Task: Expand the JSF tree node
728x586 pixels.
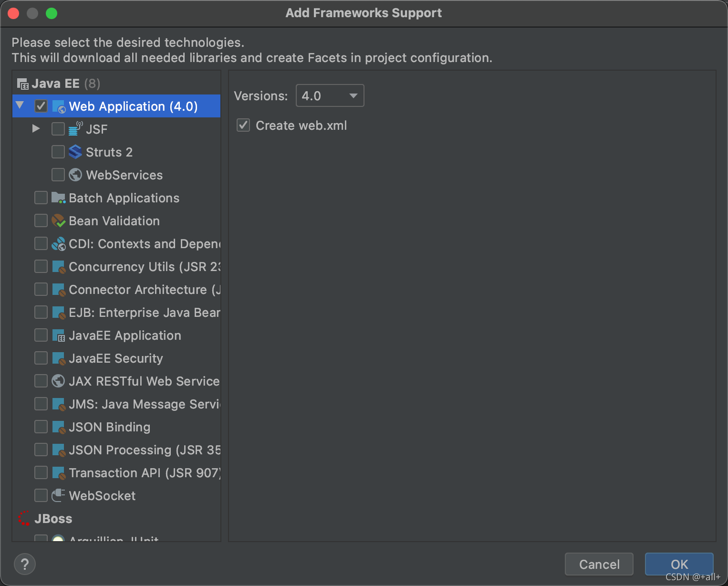Action: pos(36,128)
